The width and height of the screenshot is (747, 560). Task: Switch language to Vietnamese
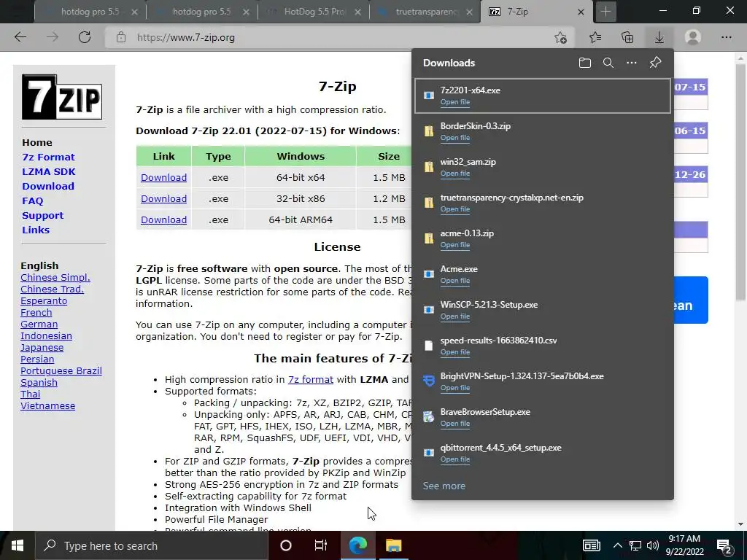(x=47, y=405)
